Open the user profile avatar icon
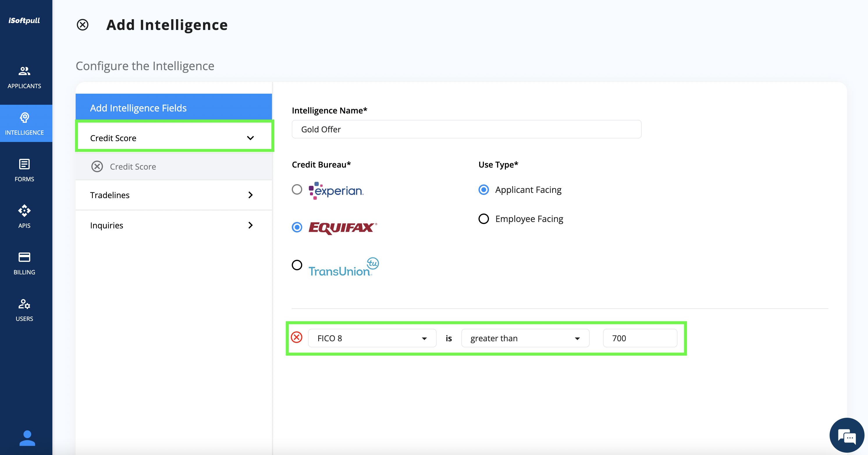The width and height of the screenshot is (868, 455). point(27,438)
